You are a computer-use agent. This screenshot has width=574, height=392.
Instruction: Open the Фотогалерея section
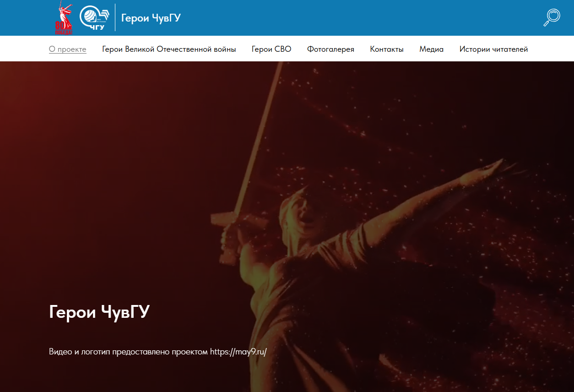click(330, 49)
